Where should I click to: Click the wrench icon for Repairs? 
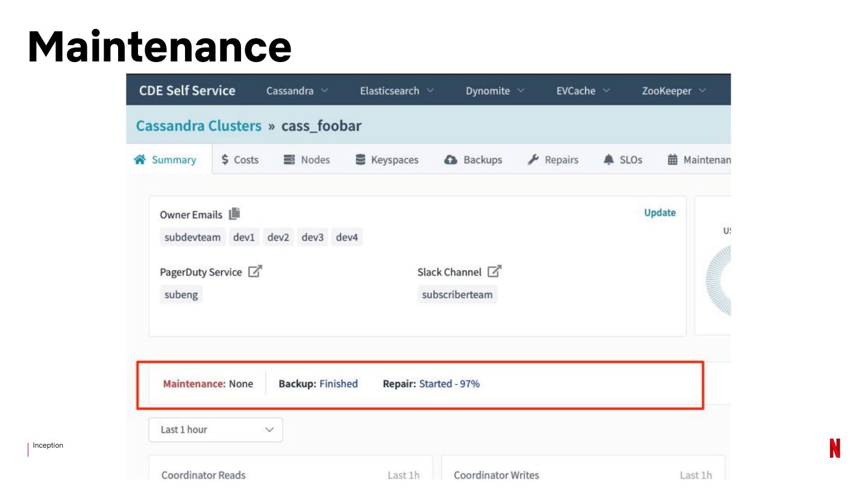(533, 160)
